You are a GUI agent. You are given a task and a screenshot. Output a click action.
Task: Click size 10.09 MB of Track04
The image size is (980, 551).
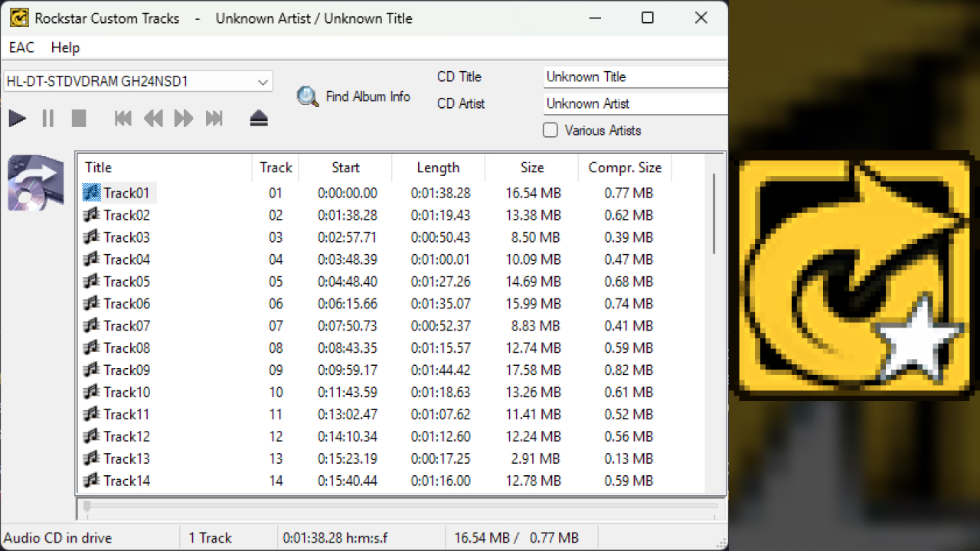coord(533,259)
